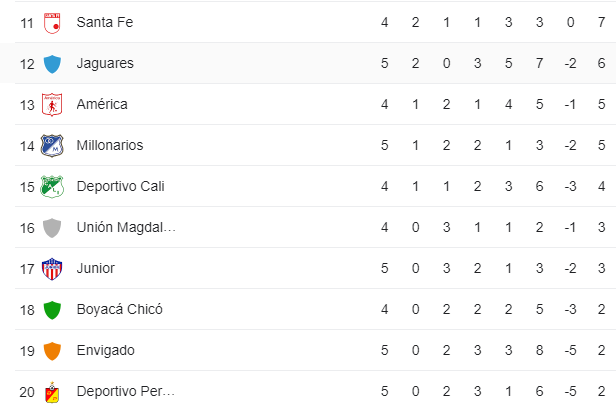Open the striped Junior crest icon

[52, 269]
